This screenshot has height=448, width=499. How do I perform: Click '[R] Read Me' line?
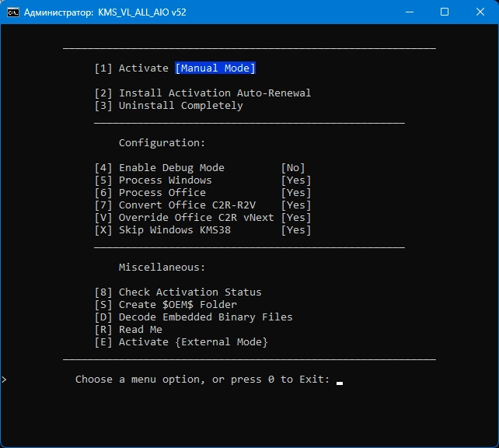[x=128, y=329]
